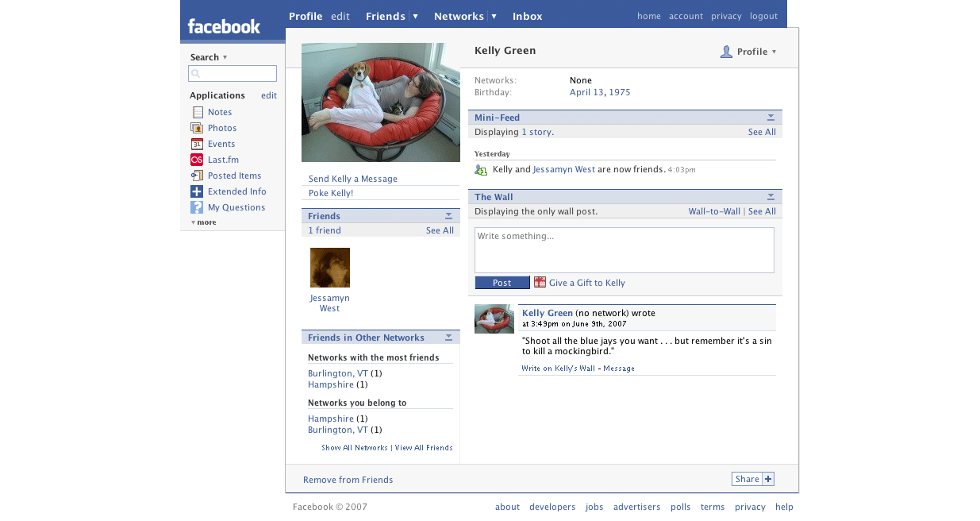The image size is (980, 521).
Task: Open account settings link
Action: (x=686, y=16)
